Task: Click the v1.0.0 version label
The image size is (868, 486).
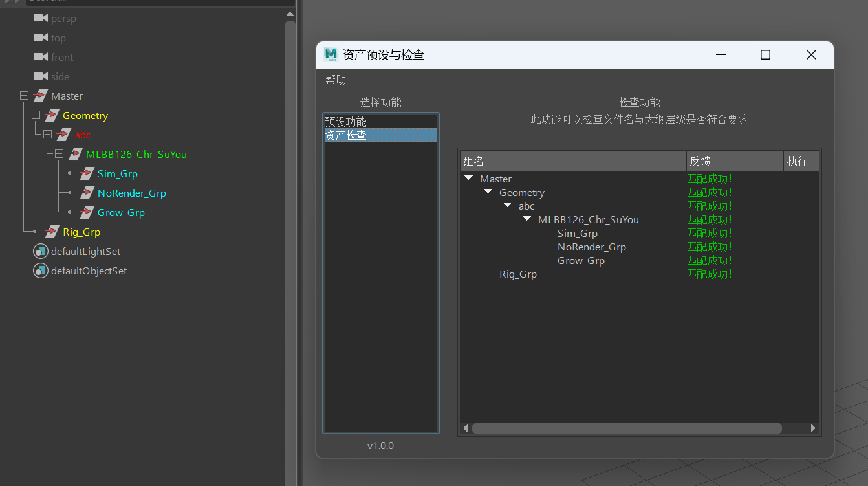Action: pos(380,445)
